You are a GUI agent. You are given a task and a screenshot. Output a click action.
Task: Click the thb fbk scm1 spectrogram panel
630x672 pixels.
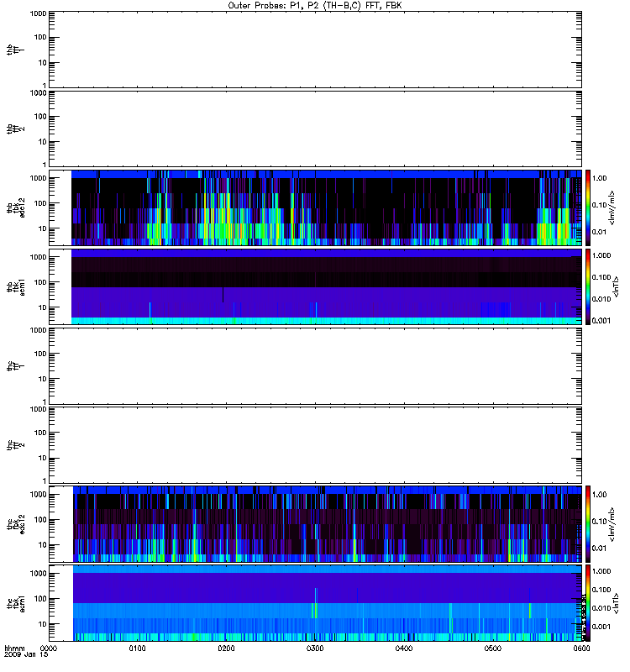click(316, 286)
